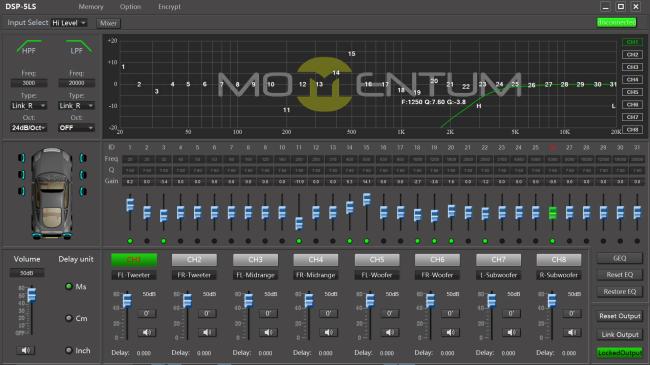The width and height of the screenshot is (650, 365).
Task: Open the Input Select Hi Level dropdown
Action: (69, 23)
